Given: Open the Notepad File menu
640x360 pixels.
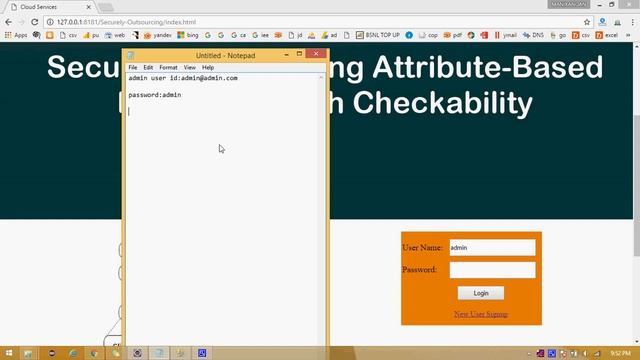Looking at the screenshot, I should 133,67.
